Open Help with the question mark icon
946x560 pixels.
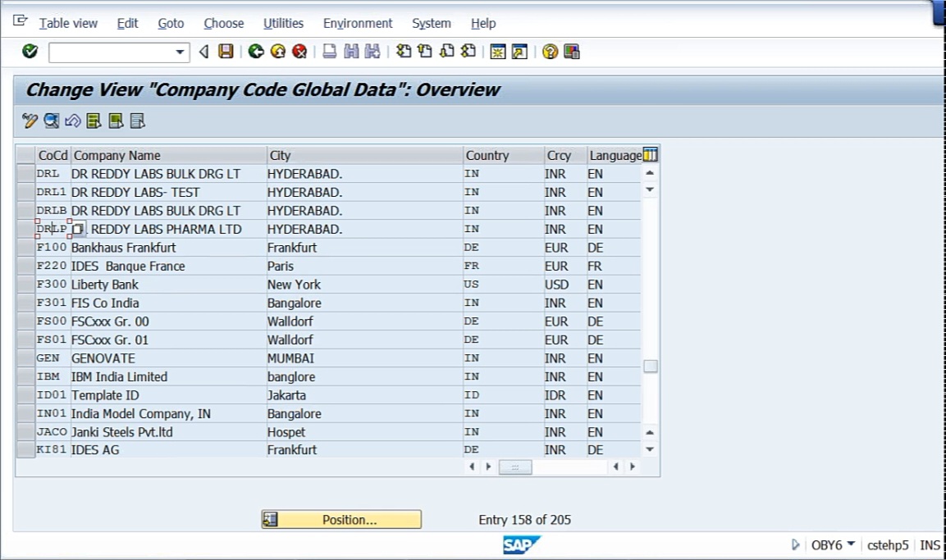550,52
